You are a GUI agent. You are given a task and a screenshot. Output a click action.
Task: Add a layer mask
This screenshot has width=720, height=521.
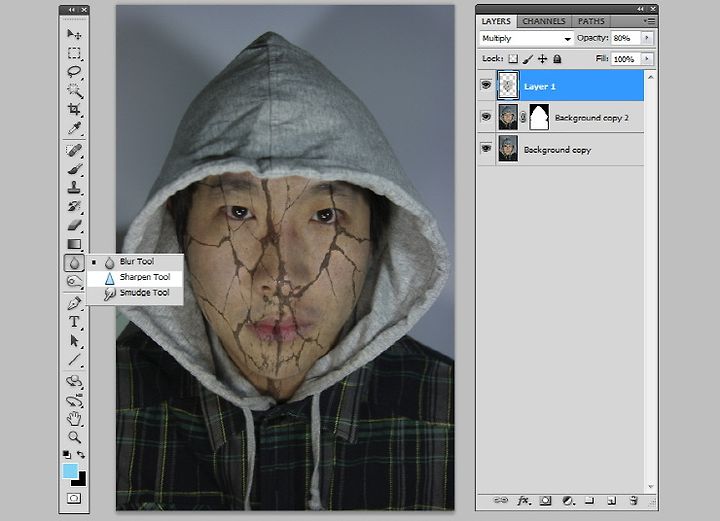pyautogui.click(x=546, y=500)
